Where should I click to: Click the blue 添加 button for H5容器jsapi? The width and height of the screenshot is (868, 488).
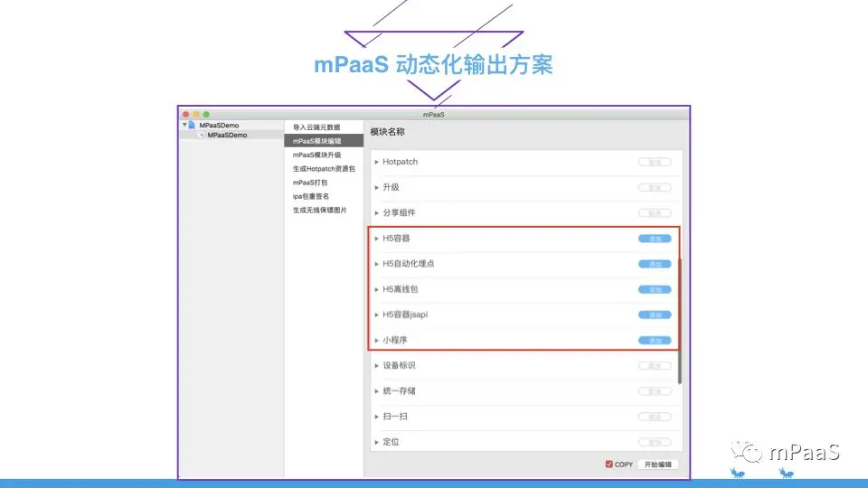pos(655,314)
